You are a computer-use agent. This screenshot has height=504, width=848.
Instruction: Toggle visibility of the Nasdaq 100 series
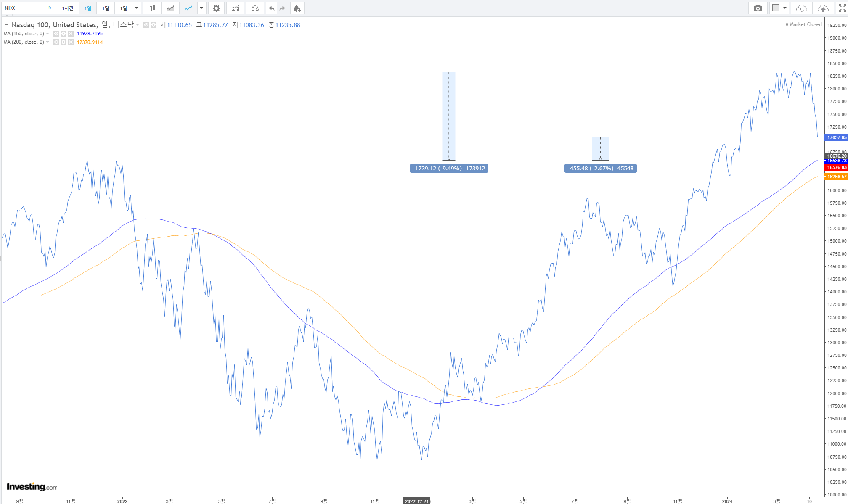tap(146, 25)
